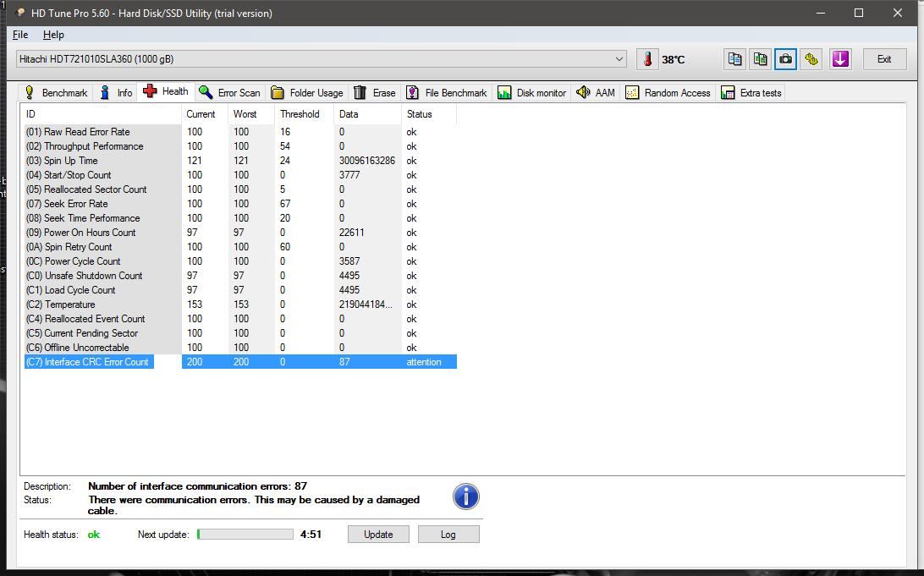The width and height of the screenshot is (924, 576).
Task: Select the Spin Retry Count row
Action: click(240, 247)
